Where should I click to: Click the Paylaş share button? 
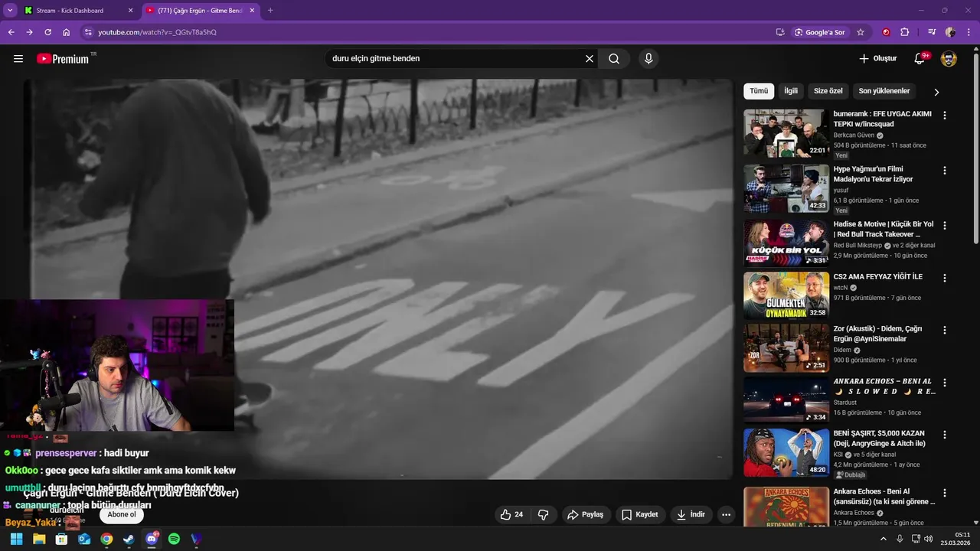[585, 515]
